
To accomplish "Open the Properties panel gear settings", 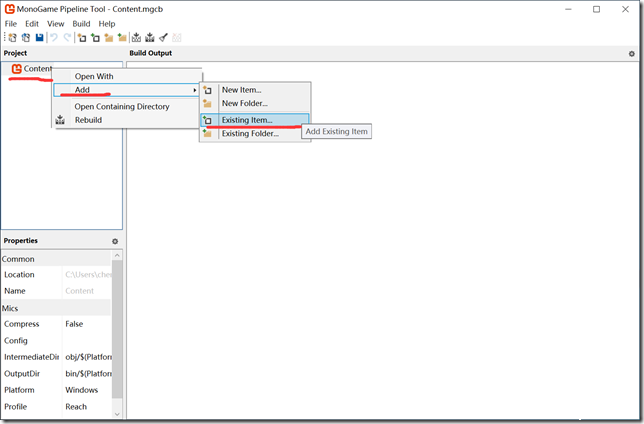I will [115, 241].
